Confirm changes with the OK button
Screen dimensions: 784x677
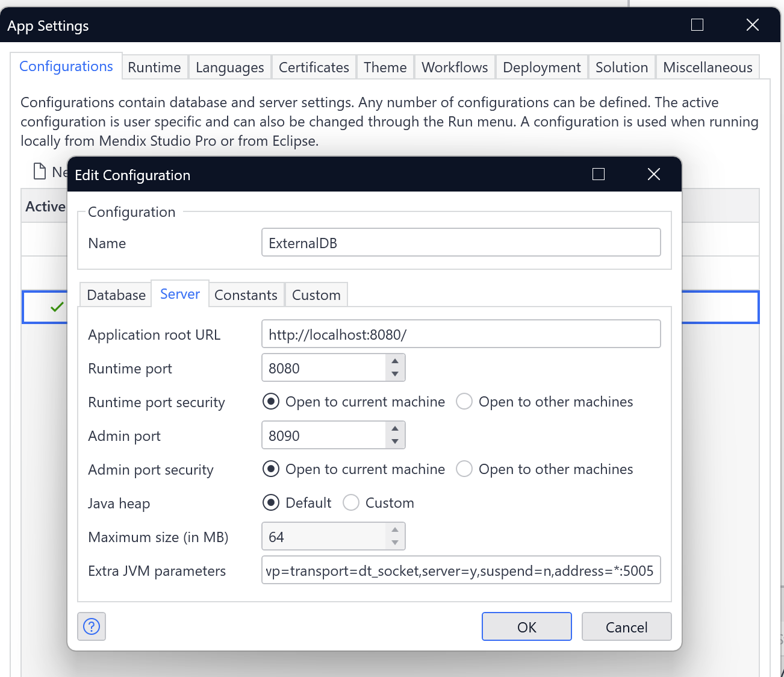526,626
